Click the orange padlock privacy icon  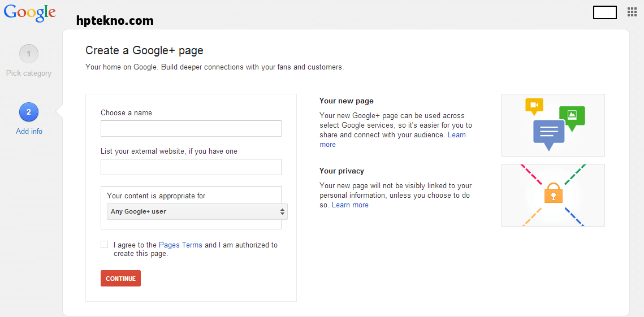(553, 192)
